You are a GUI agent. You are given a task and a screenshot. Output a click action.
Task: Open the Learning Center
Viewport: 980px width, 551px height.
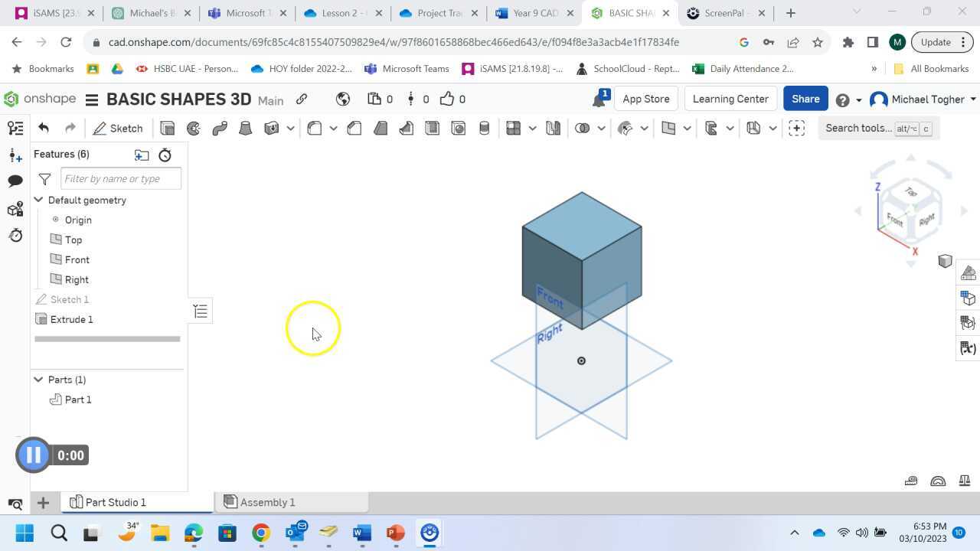coord(730,99)
